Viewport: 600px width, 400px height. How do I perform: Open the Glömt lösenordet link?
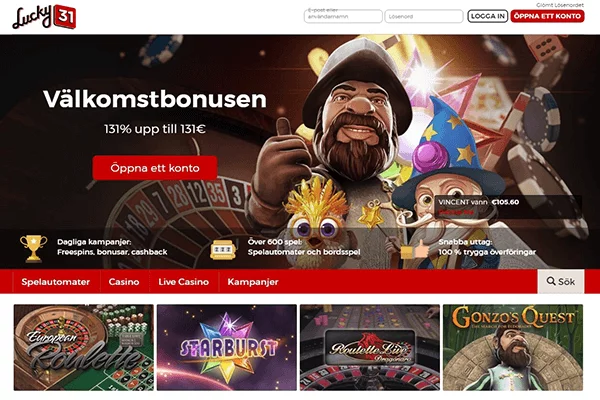(x=560, y=5)
